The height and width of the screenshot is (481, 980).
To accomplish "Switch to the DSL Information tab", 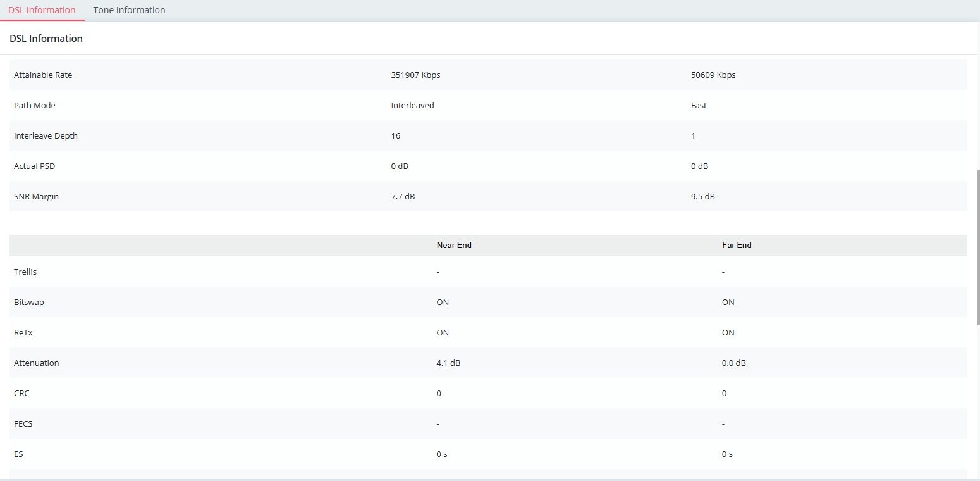I will coord(42,10).
